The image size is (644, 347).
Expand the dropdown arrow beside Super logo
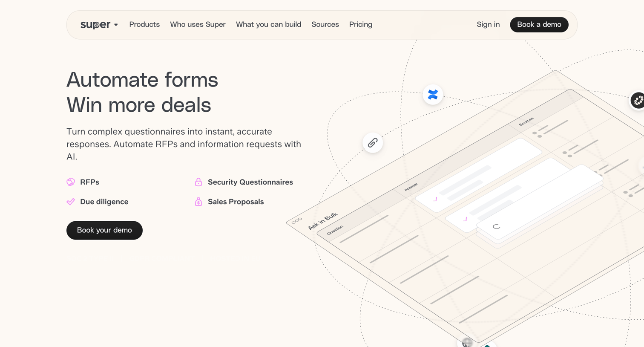116,25
